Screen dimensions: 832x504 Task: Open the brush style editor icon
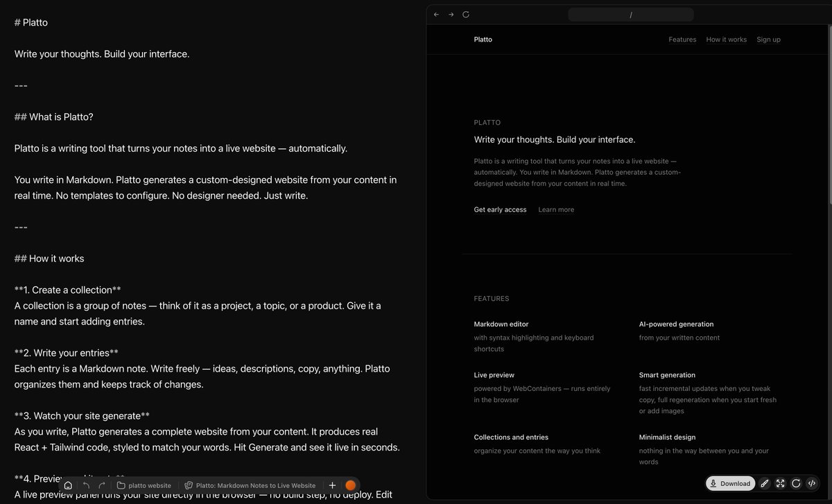pos(765,483)
